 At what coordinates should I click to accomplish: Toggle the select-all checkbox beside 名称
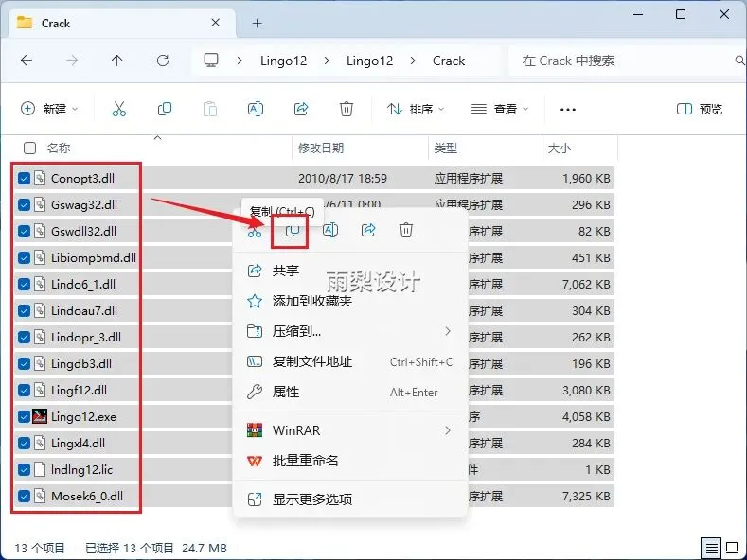pyautogui.click(x=29, y=149)
